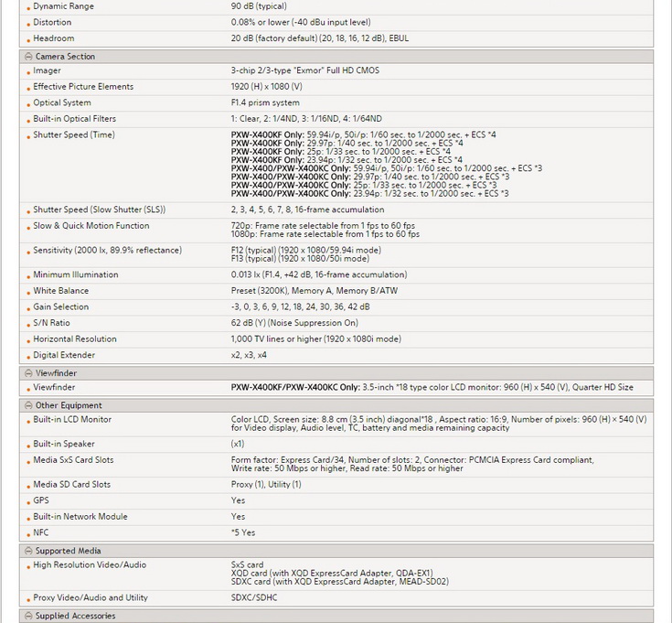Viewport: 672px width, 623px height.
Task: Select the Dynamic Range row label
Action: (63, 6)
